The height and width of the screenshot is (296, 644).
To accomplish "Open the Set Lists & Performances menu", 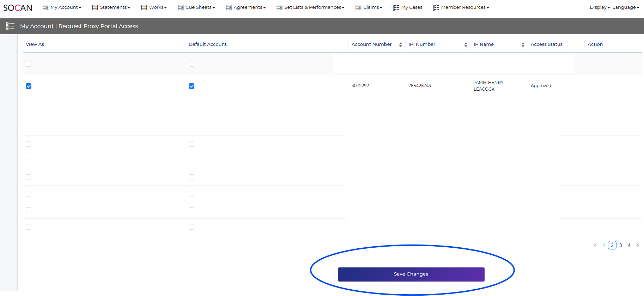I will 311,7.
